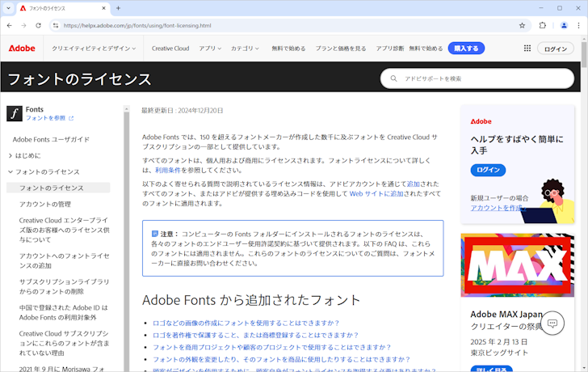
Task: Select アカウントの管理 sidebar item
Action: point(45,205)
